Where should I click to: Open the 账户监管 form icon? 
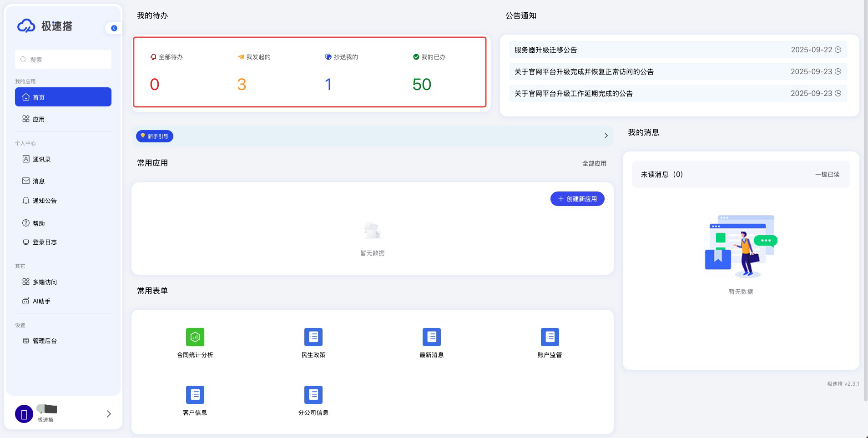click(550, 337)
